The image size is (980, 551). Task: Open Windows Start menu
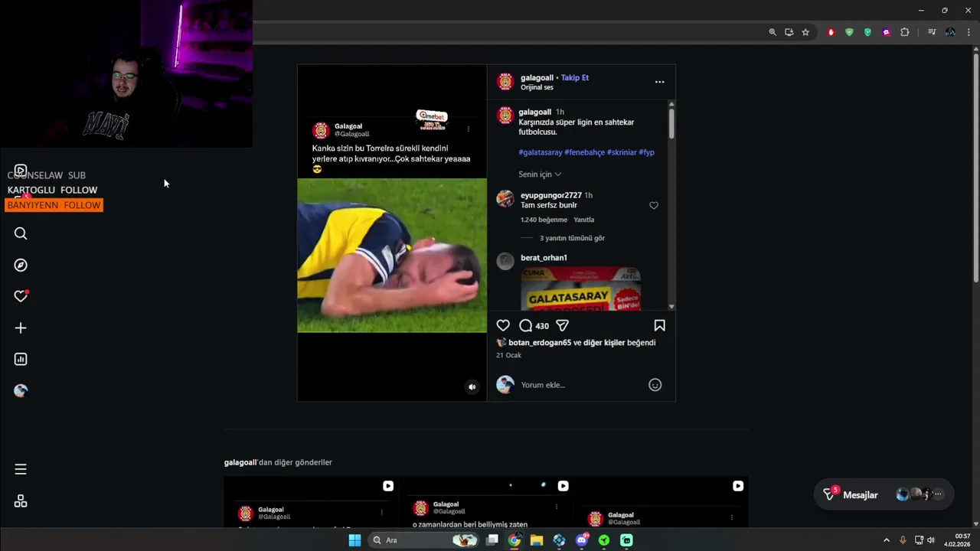click(354, 540)
